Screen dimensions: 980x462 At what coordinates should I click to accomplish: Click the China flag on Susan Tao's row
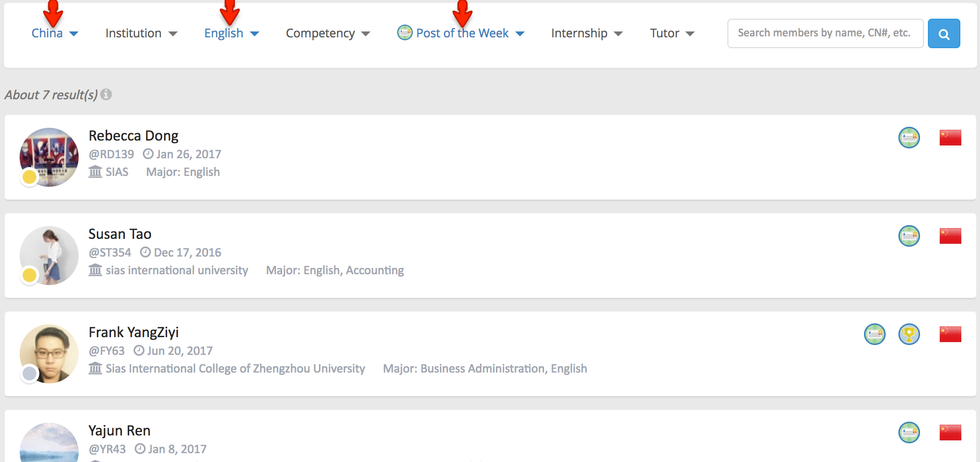pyautogui.click(x=951, y=236)
